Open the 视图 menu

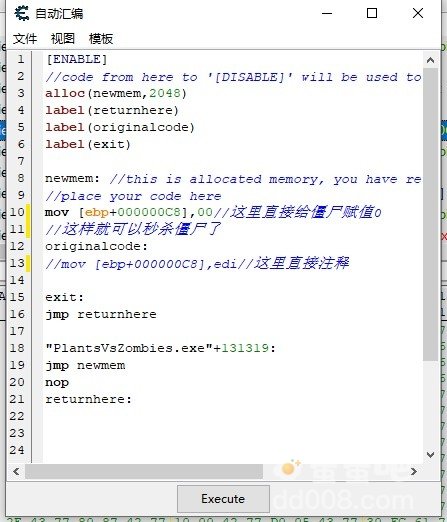click(x=63, y=39)
